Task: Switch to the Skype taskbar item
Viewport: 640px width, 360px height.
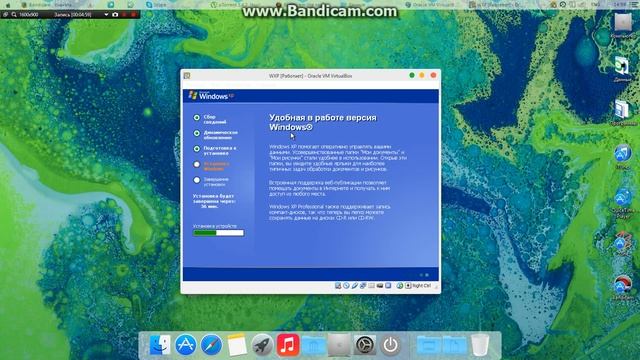Action: (x=157, y=4)
